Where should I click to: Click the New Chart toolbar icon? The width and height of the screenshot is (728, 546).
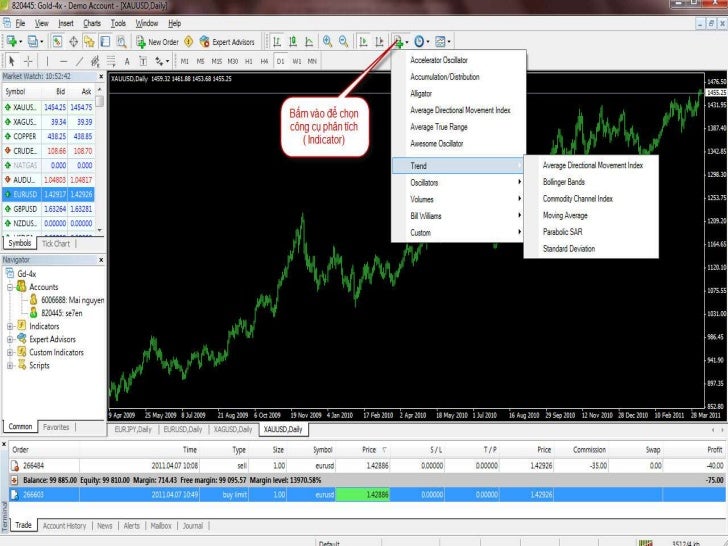pos(12,42)
